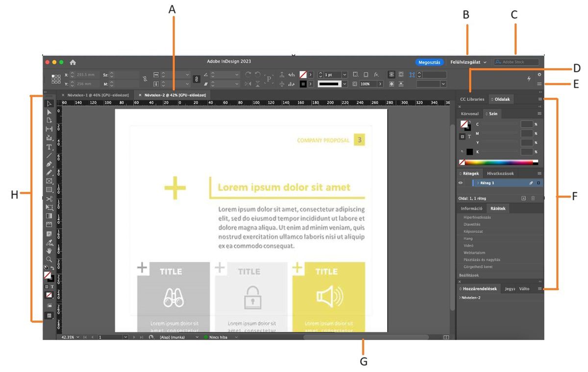Select the Pen tool
This screenshot has width=588, height=372.
click(x=49, y=164)
